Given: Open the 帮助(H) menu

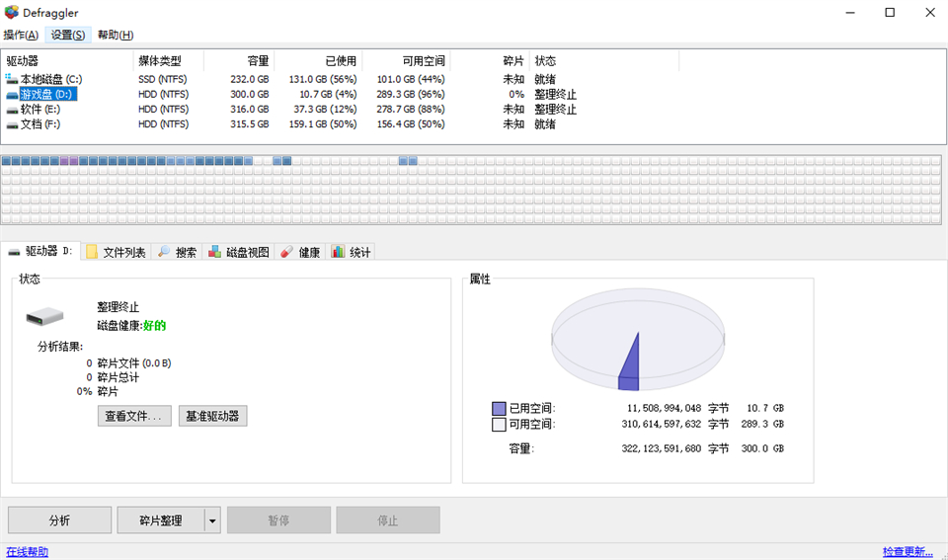Looking at the screenshot, I should point(115,35).
